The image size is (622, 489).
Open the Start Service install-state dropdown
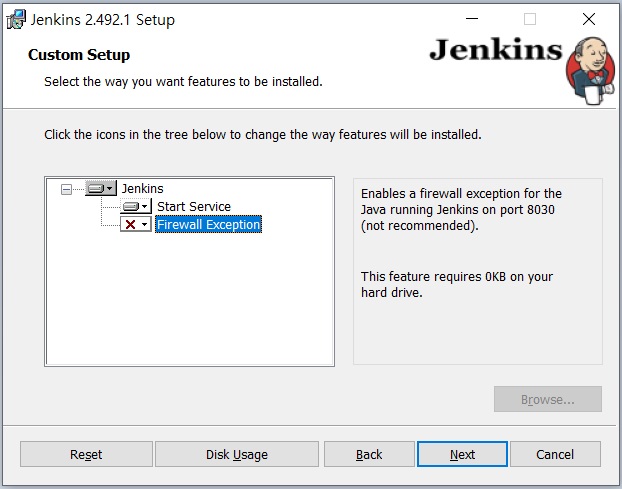136,206
